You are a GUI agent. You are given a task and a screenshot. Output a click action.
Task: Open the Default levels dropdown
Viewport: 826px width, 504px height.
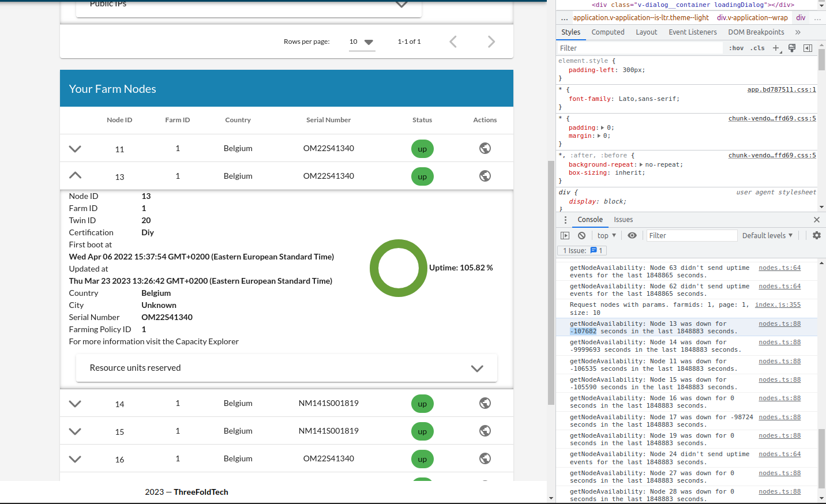click(767, 235)
